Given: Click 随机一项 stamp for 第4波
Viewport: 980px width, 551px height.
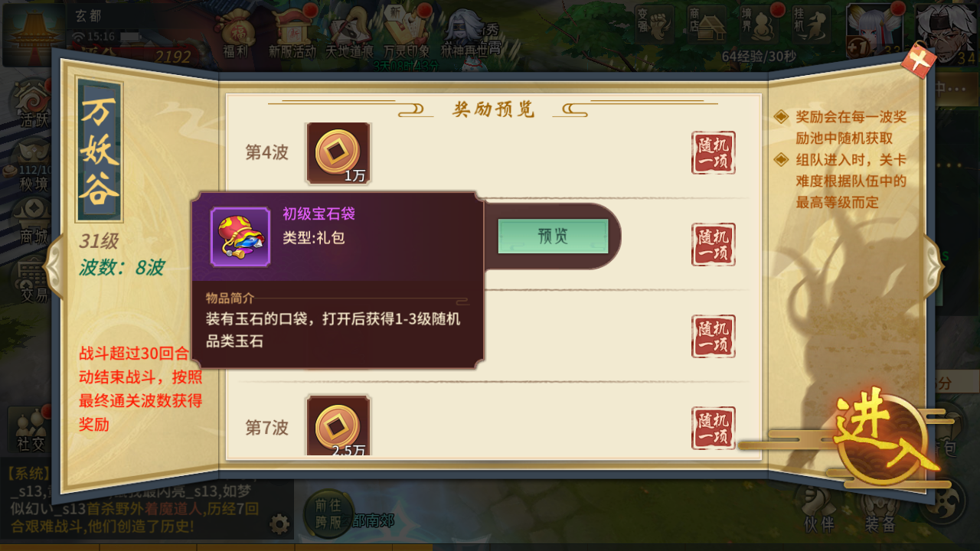Looking at the screenshot, I should [713, 153].
